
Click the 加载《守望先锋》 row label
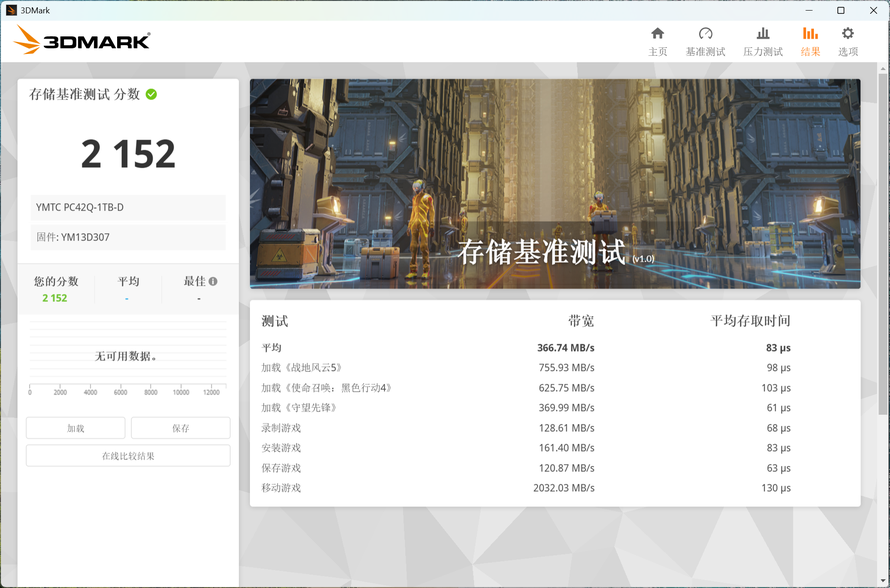300,408
